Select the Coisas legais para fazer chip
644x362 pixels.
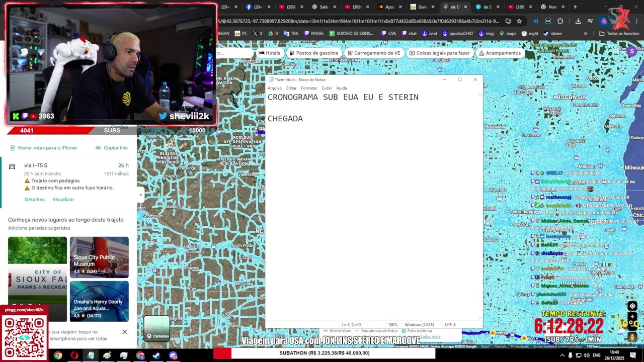pos(439,53)
